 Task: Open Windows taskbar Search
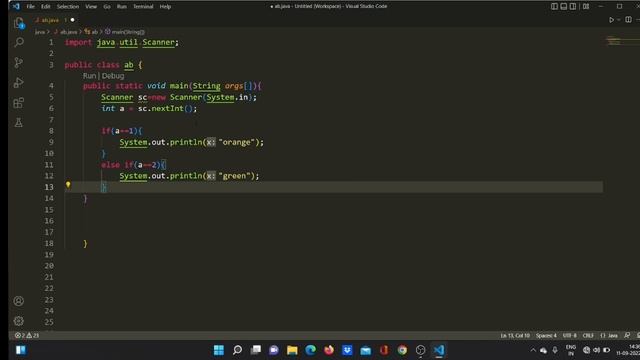tap(237, 350)
